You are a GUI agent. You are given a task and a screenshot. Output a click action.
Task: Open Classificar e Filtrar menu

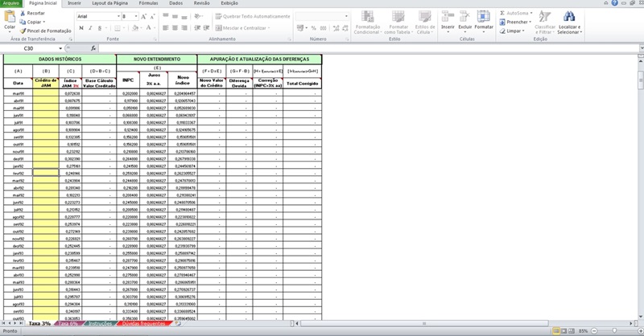point(545,23)
